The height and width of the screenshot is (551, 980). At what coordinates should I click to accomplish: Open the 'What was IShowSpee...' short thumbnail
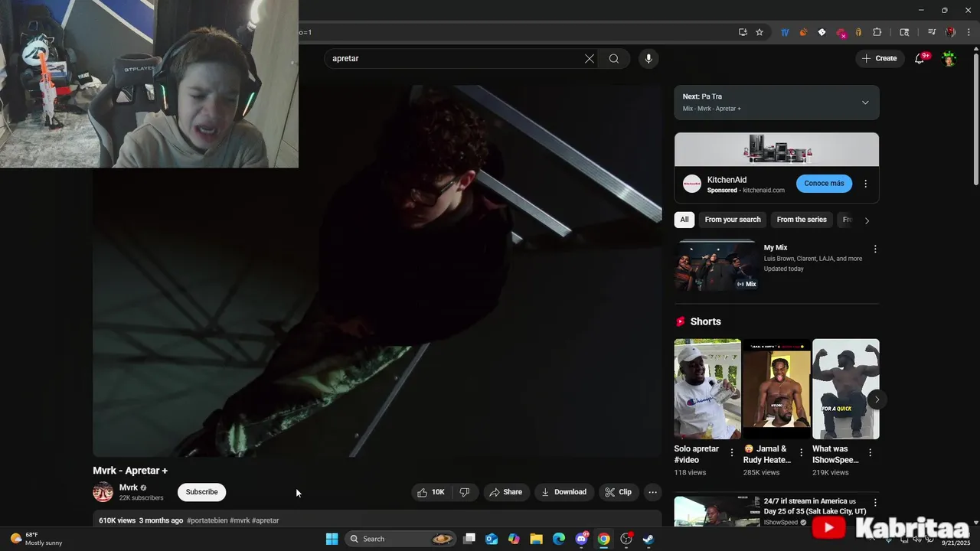[845, 389]
